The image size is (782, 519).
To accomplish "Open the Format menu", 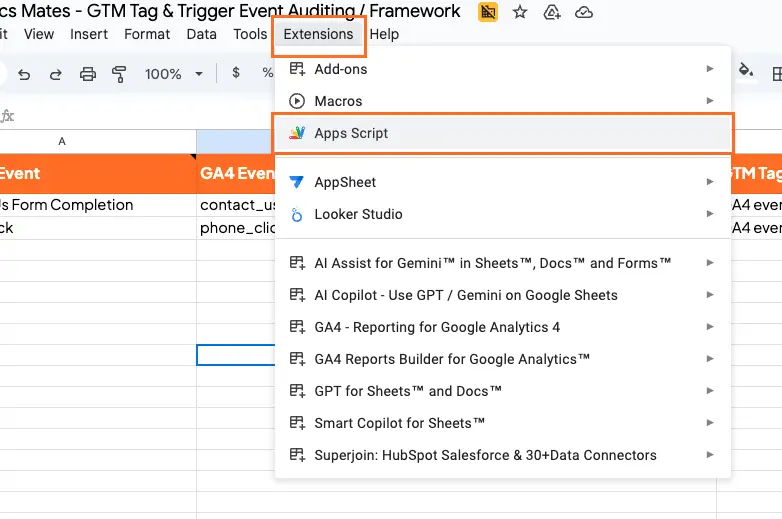I will 147,34.
